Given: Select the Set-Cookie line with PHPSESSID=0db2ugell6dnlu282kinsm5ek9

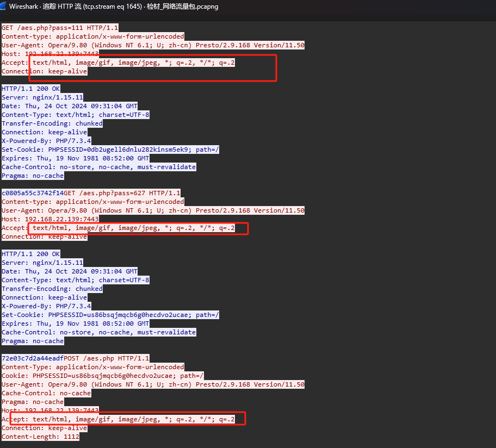Looking at the screenshot, I should pyautogui.click(x=110, y=150).
